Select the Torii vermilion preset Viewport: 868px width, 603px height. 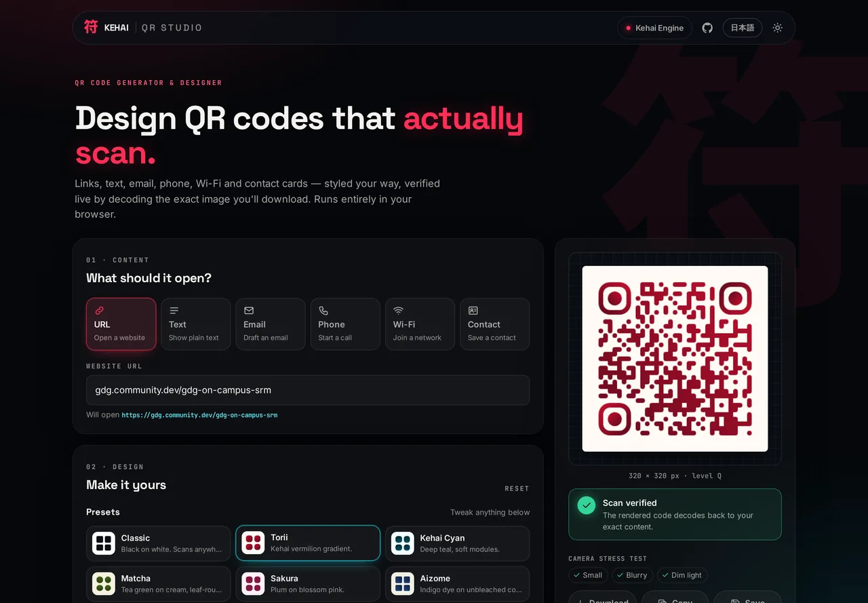pyautogui.click(x=308, y=543)
